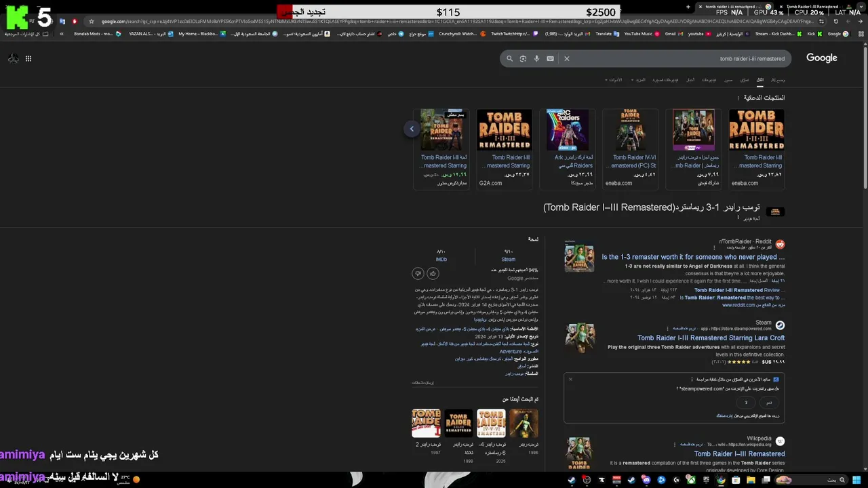Click the thumbs down dislike button
The height and width of the screenshot is (488, 868).
(418, 273)
